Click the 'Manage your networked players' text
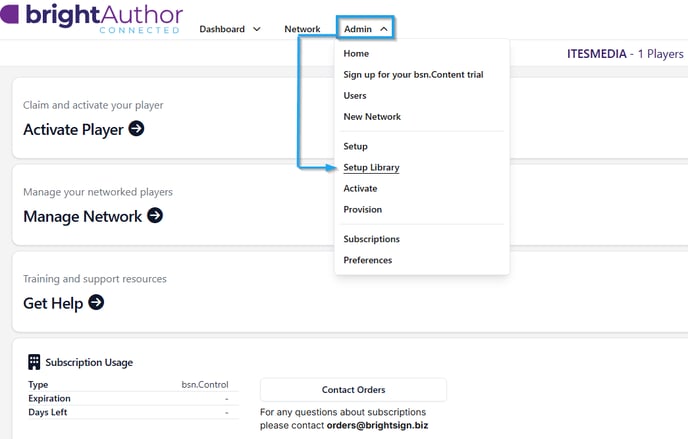This screenshot has height=439, width=688. (98, 192)
